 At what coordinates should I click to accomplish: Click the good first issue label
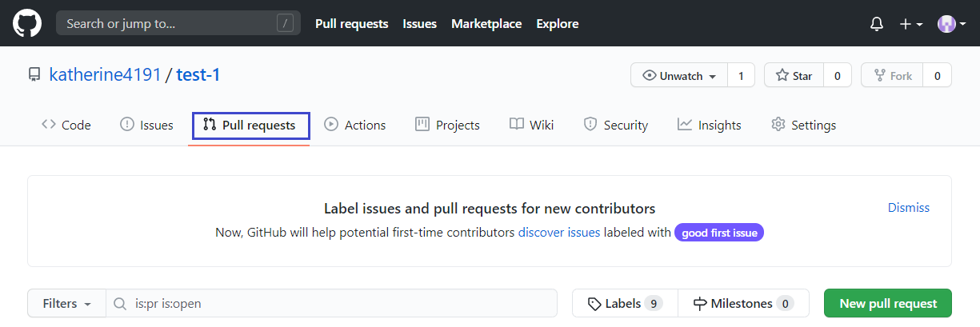click(x=719, y=233)
